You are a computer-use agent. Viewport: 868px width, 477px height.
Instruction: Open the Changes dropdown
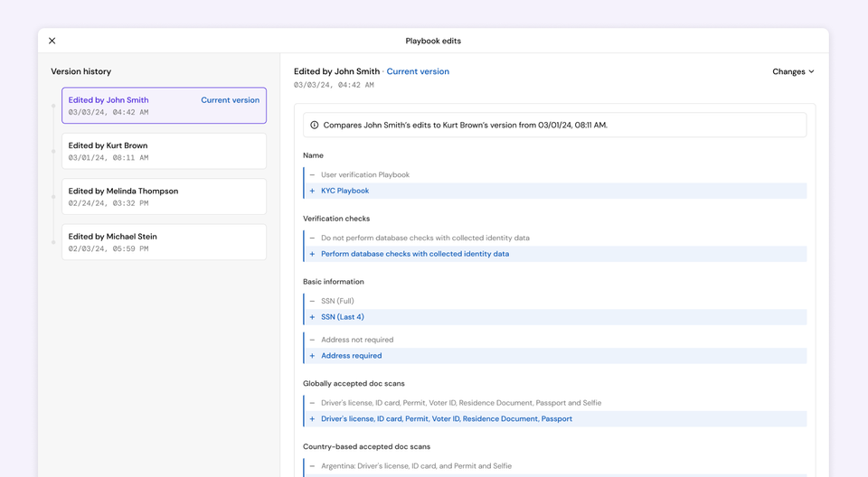point(793,71)
